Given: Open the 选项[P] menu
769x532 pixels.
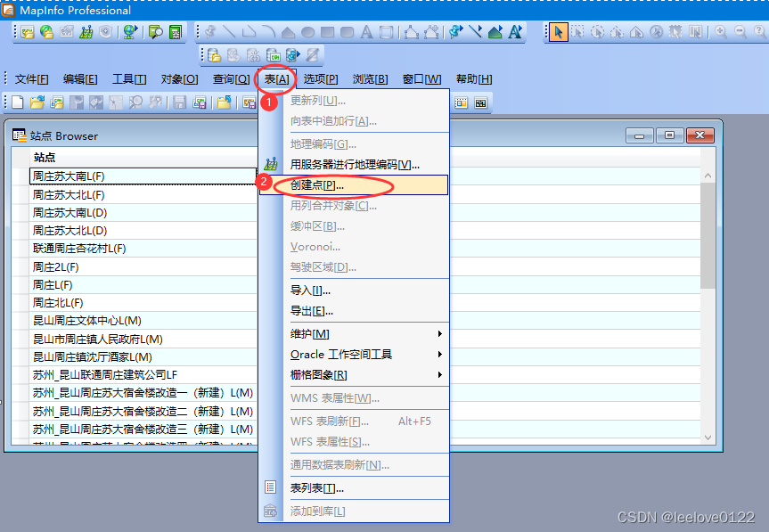Looking at the screenshot, I should click(320, 79).
